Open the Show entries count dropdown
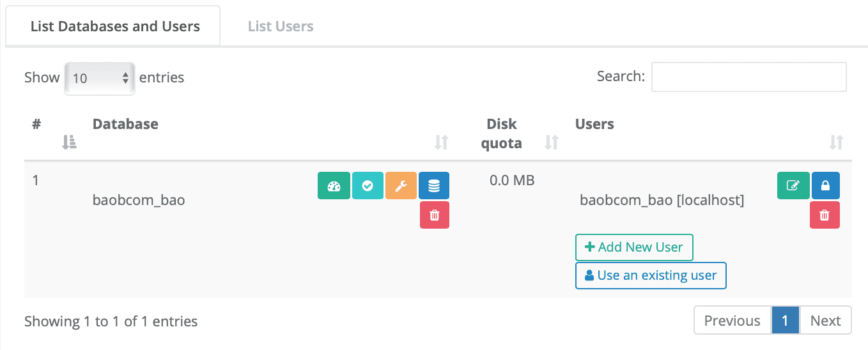This screenshot has height=350, width=868. point(100,79)
